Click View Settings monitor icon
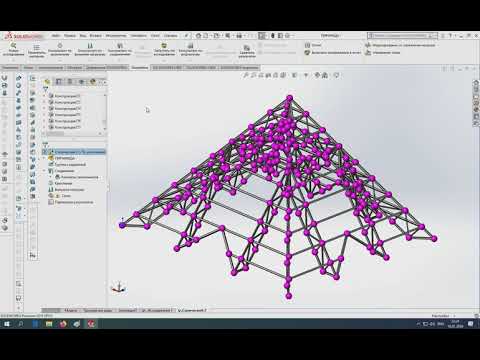480x360 pixels. 337,75
